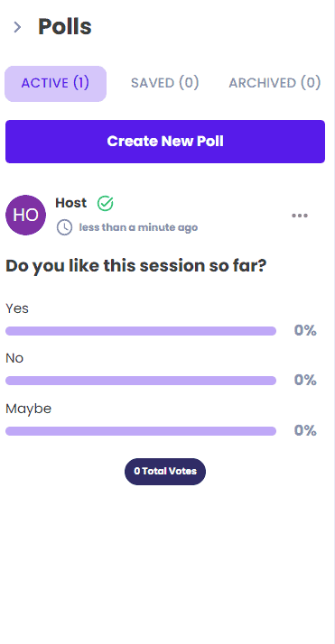This screenshot has height=644, width=335.
Task: Collapse the Polls panel chevron
Action: (x=17, y=28)
